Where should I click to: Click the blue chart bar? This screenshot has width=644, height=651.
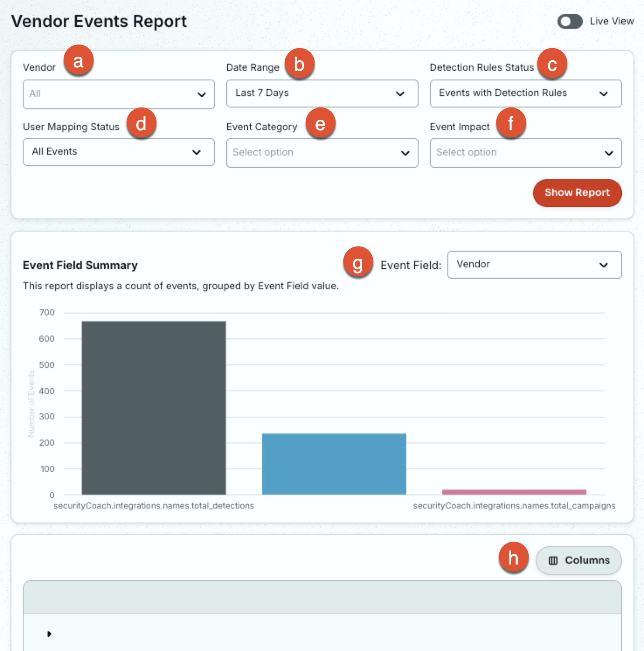point(334,464)
